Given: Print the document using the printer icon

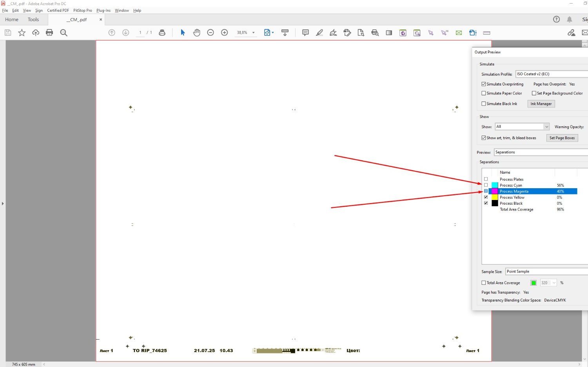Looking at the screenshot, I should (49, 33).
